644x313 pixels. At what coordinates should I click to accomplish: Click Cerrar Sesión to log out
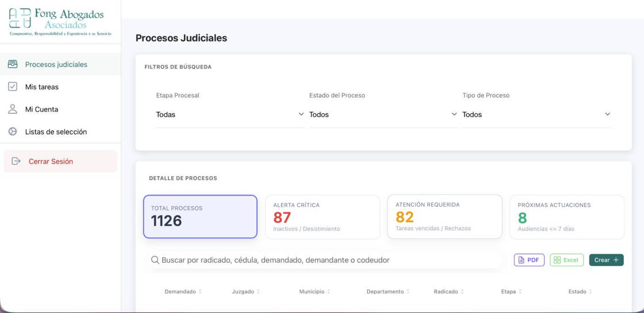tap(60, 162)
